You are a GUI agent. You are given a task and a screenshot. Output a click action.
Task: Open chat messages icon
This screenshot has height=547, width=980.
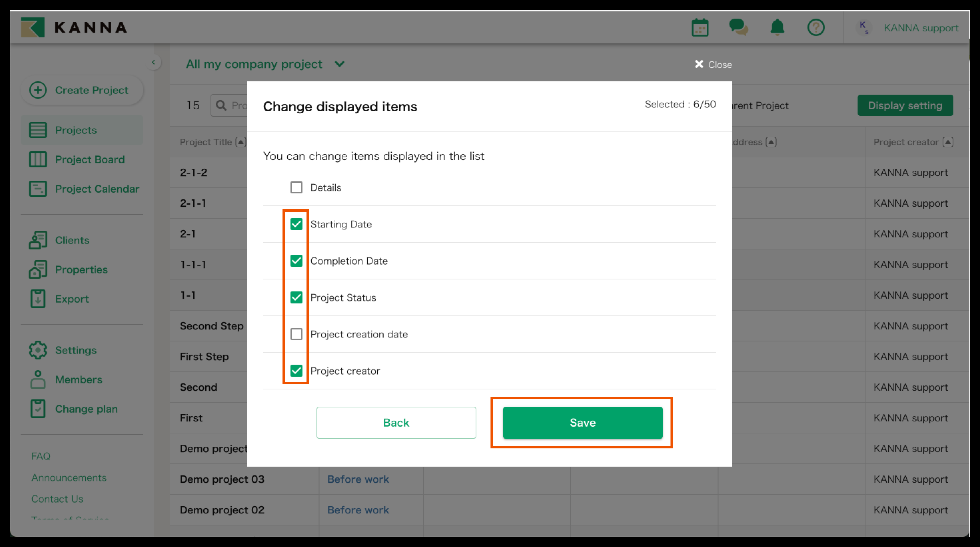(738, 28)
